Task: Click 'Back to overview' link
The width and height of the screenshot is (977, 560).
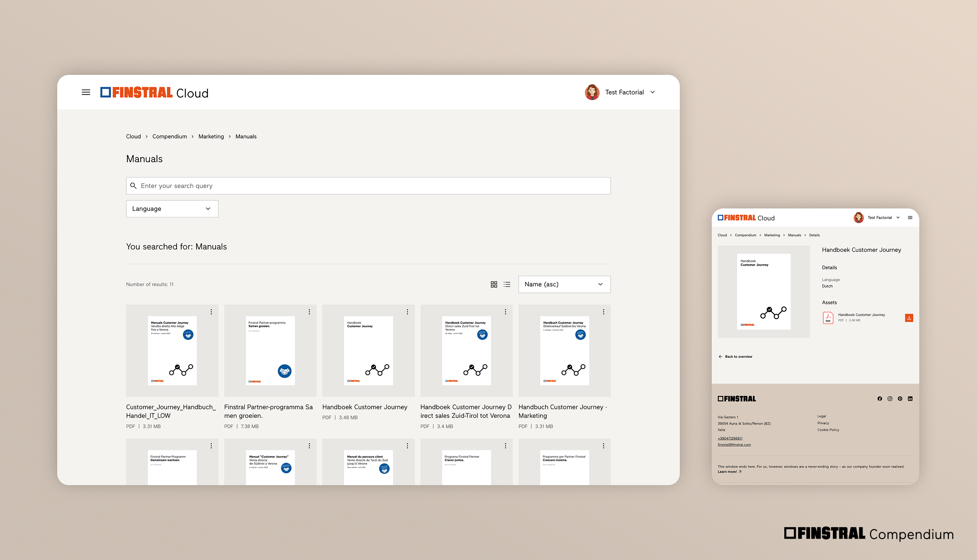Action: click(736, 356)
